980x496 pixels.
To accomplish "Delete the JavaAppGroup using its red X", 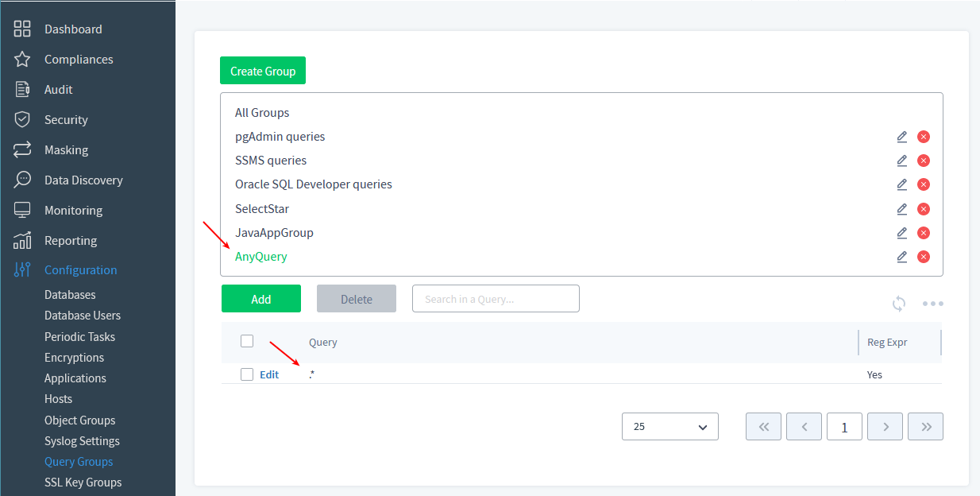I will pyautogui.click(x=923, y=232).
